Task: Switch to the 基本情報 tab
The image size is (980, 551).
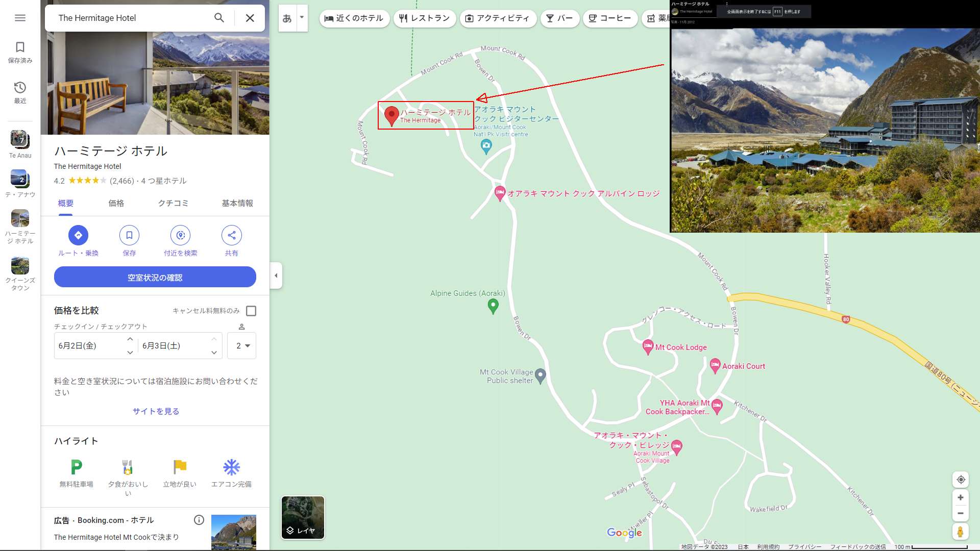Action: click(237, 203)
